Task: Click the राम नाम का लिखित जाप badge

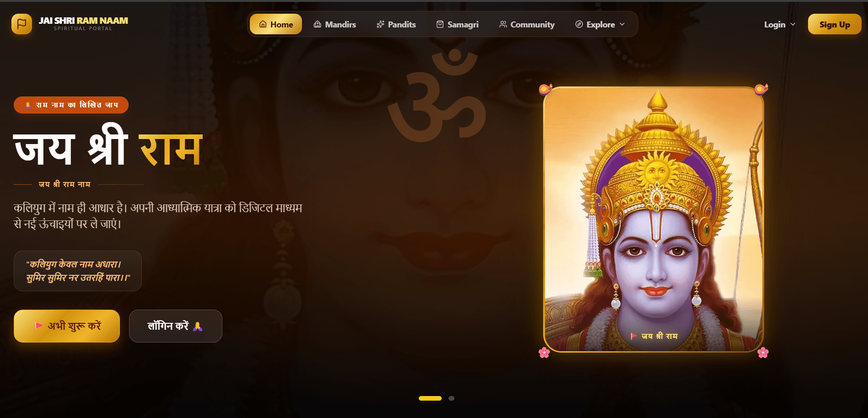Action: tap(71, 105)
